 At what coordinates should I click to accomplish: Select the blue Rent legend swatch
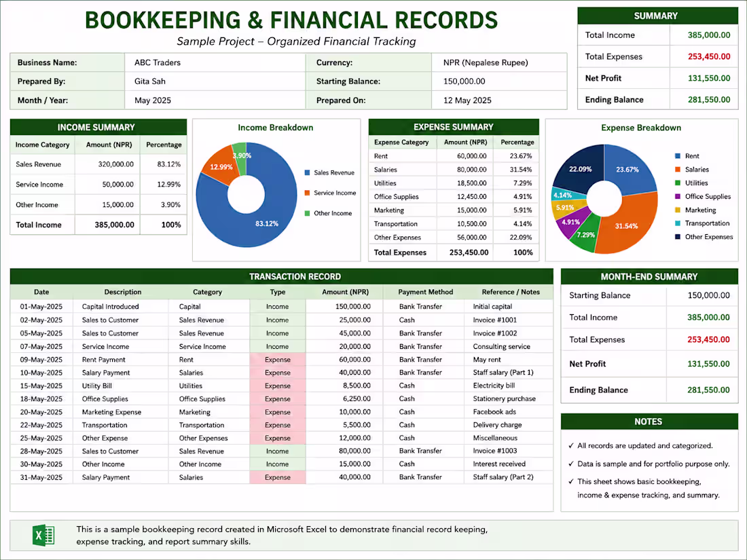(x=678, y=155)
